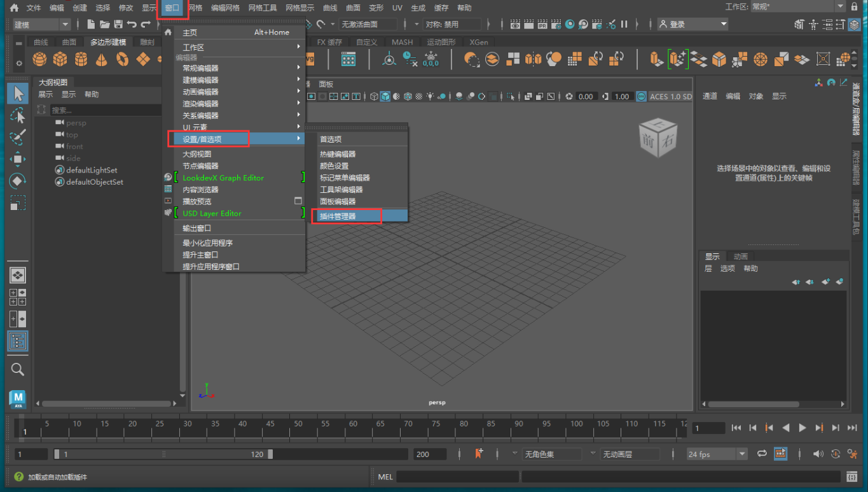Click the polygon sphere shelf icon
Screen dimensions: 868x492
[x=39, y=59]
